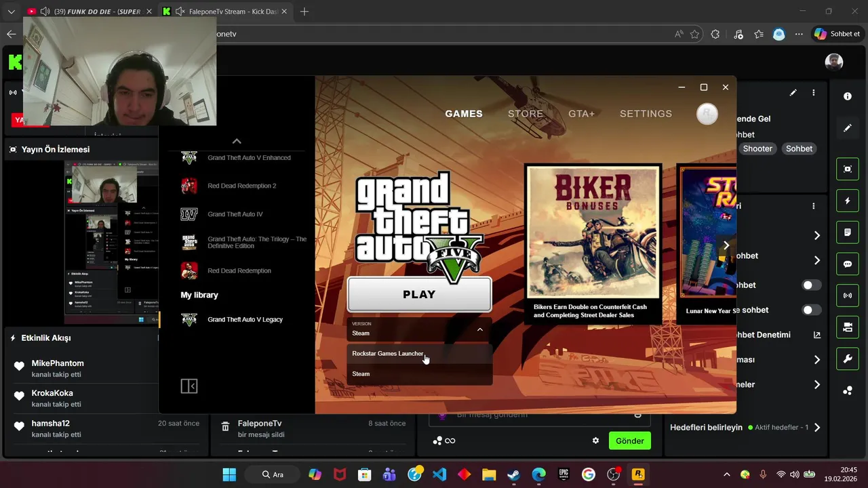Open Rockstar profile avatar in launcher
The image size is (868, 488).
tap(707, 114)
